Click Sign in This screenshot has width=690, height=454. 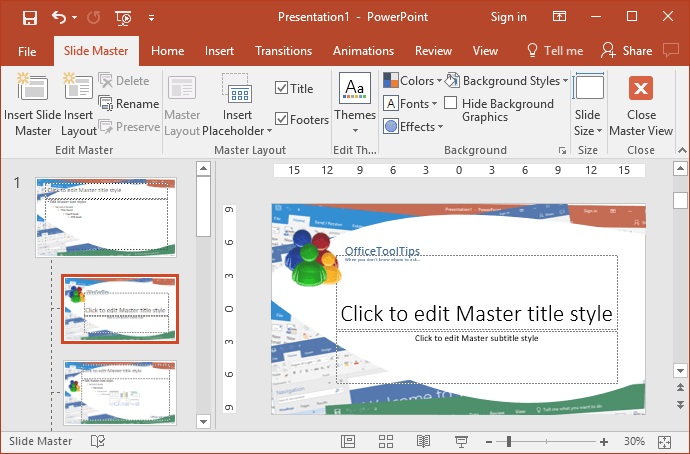(x=508, y=17)
